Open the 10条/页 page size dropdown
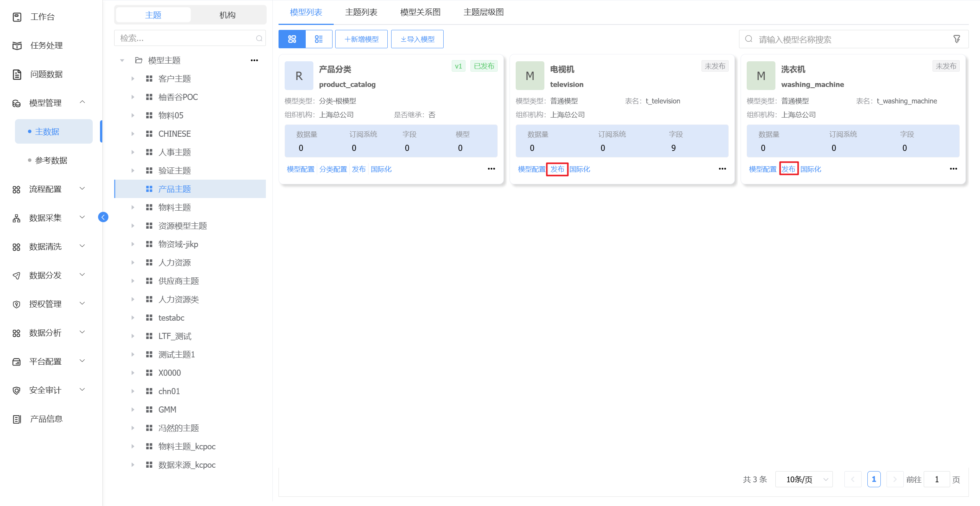980x506 pixels. [x=804, y=479]
